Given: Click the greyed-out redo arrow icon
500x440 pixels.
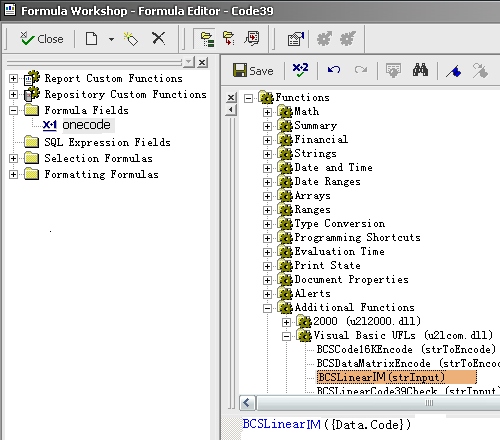Looking at the screenshot, I should (361, 70).
